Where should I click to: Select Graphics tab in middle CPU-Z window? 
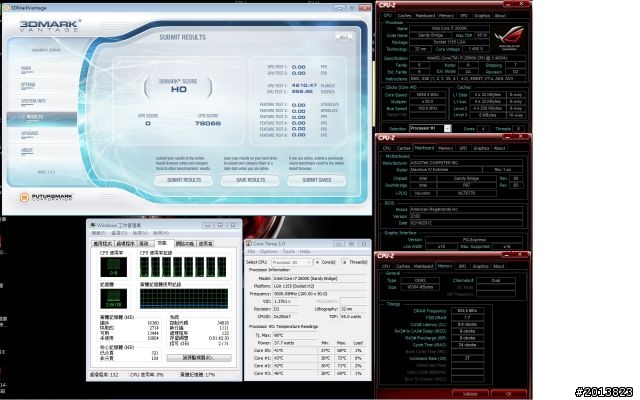[481, 148]
